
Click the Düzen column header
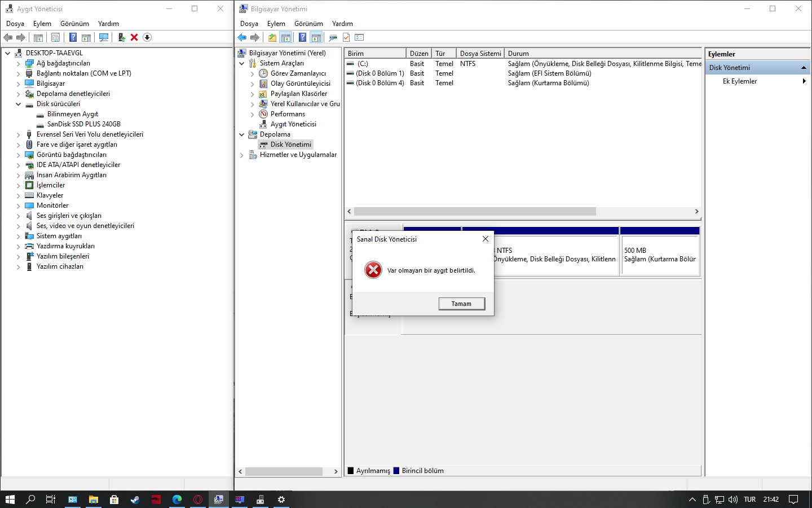pyautogui.click(x=419, y=54)
